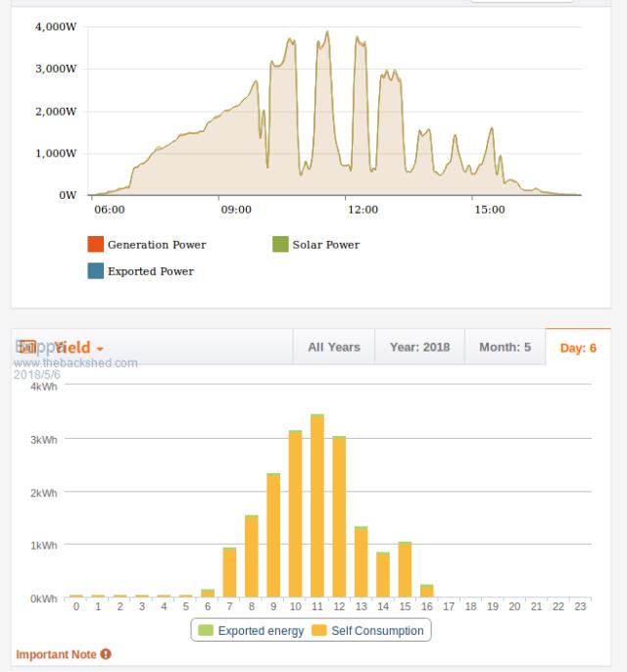Viewport: 627px width, 672px height.
Task: Click the yellow Self Consumption legend marker
Action: pyautogui.click(x=319, y=631)
